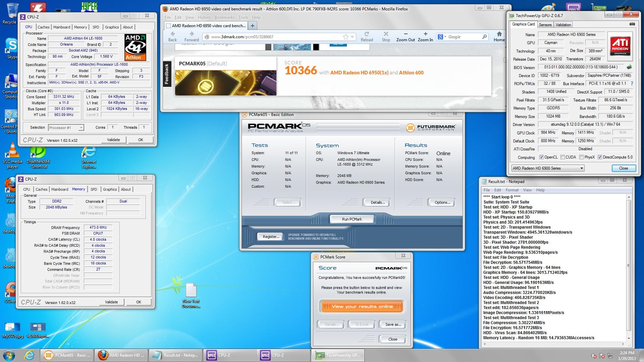The image size is (644, 362).
Task: Click the PCMark05 taskbar button
Action: pos(67,355)
